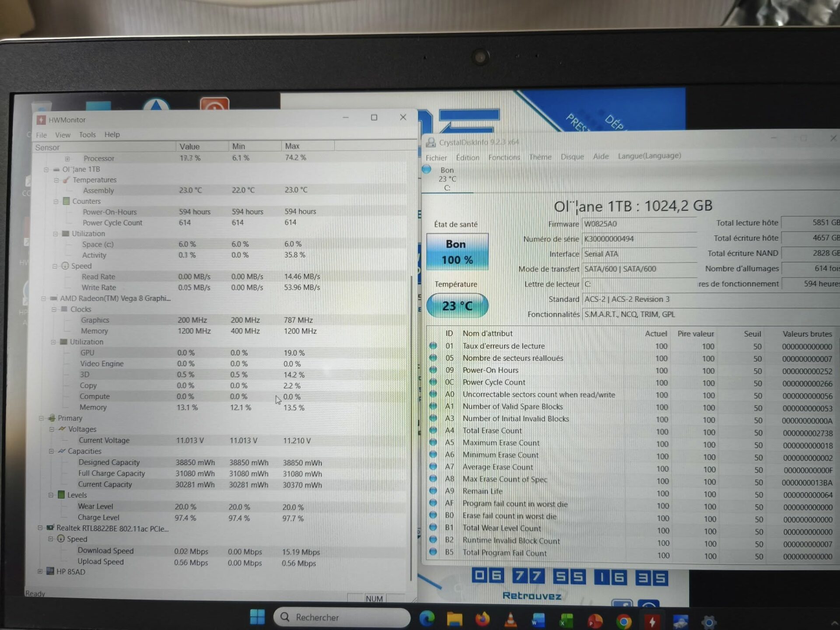Expand the HP 85AD tree node

(40, 571)
